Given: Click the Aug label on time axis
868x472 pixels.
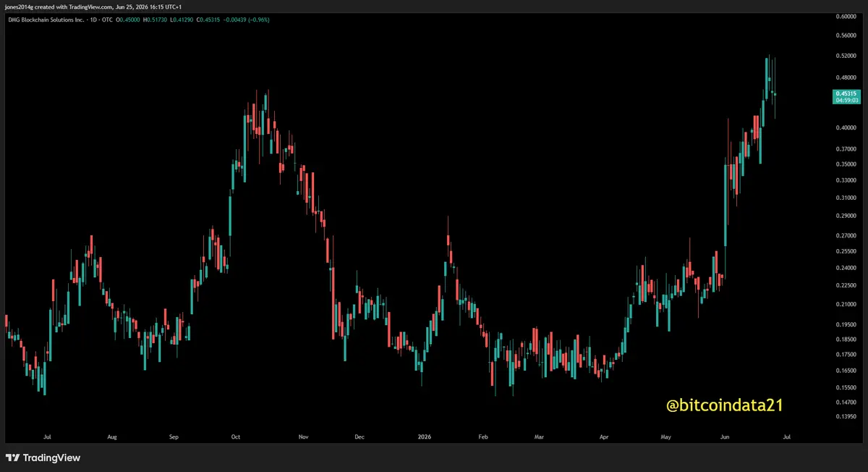Looking at the screenshot, I should [111, 437].
